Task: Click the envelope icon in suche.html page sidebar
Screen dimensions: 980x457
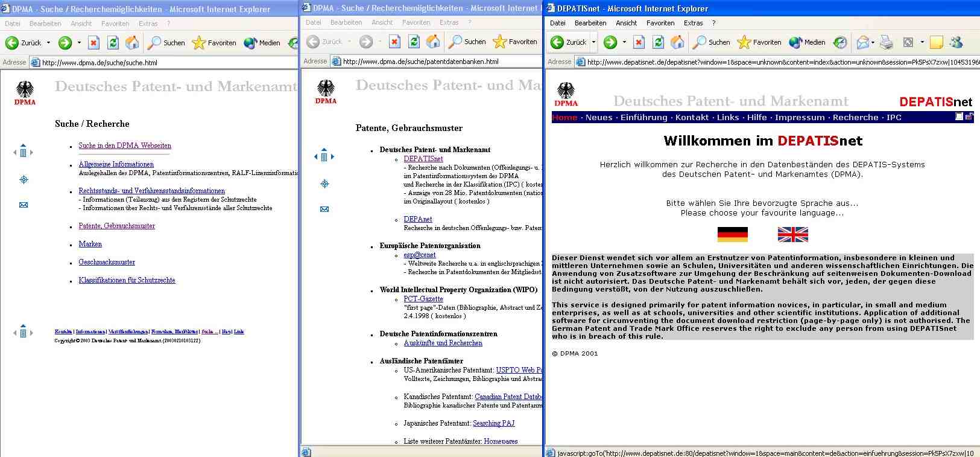Action: coord(24,205)
